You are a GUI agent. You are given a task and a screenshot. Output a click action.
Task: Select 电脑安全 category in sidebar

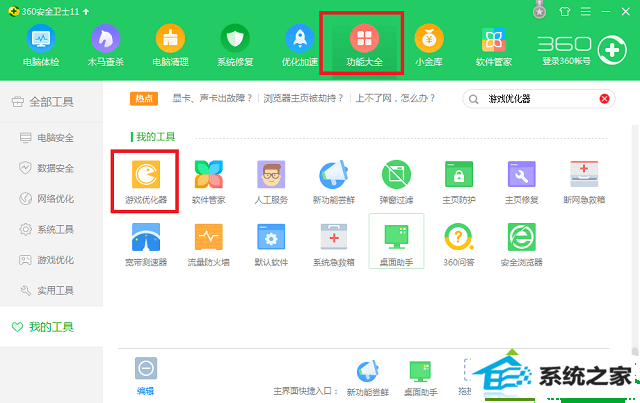[51, 138]
